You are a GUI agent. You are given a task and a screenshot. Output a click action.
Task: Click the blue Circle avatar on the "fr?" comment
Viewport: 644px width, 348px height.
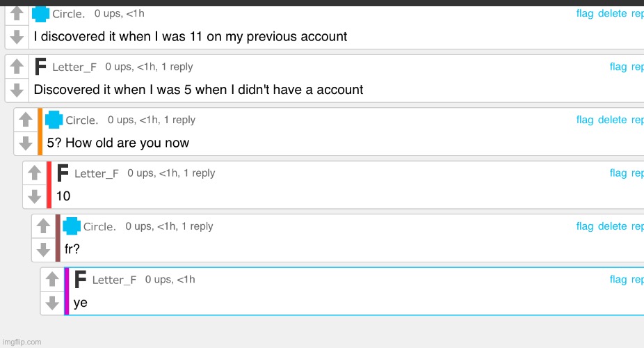pos(72,226)
